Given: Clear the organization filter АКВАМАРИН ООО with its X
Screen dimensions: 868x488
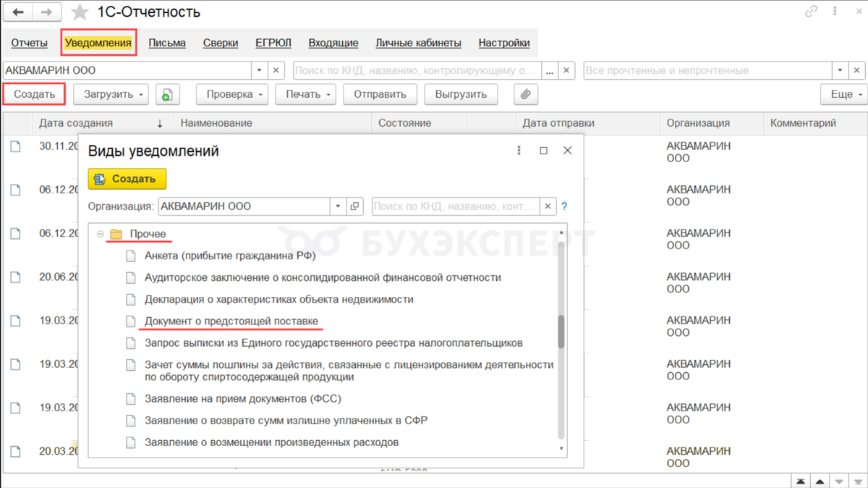Looking at the screenshot, I should [x=276, y=71].
